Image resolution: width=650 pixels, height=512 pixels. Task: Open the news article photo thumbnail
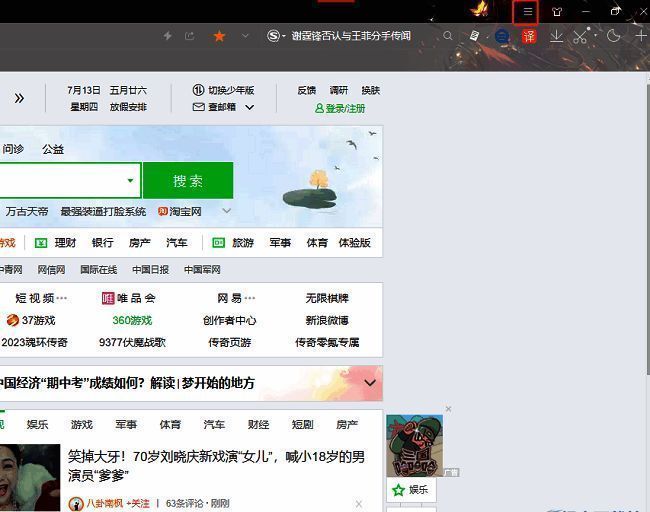30,478
